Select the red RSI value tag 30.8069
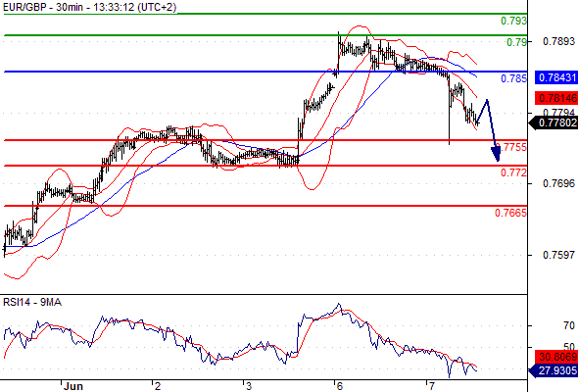578x392 pixels. pyautogui.click(x=556, y=357)
